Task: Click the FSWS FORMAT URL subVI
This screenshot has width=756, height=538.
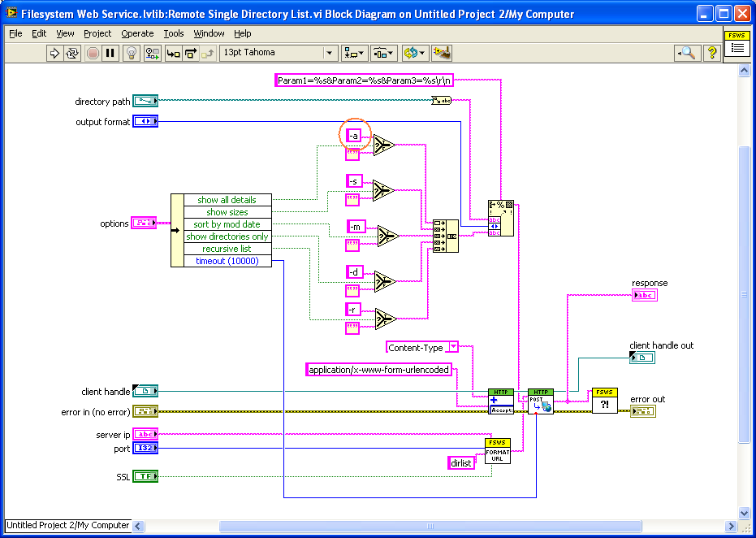Action: point(498,451)
